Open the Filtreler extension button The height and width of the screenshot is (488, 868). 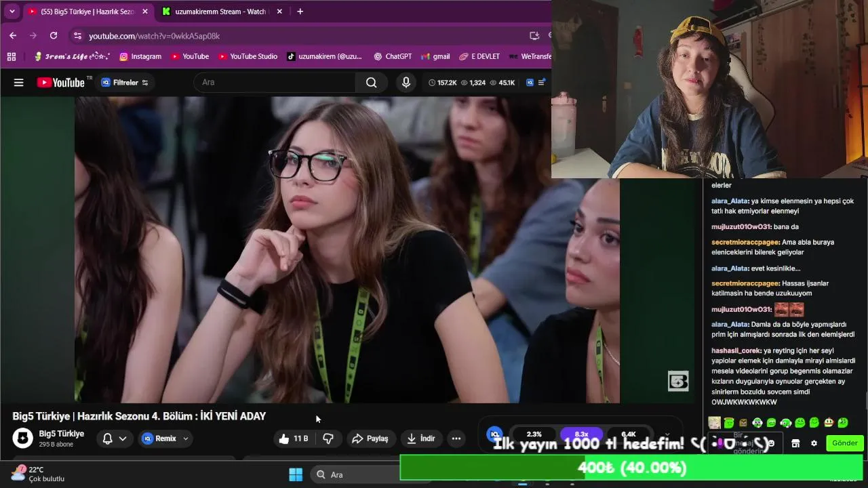(125, 83)
